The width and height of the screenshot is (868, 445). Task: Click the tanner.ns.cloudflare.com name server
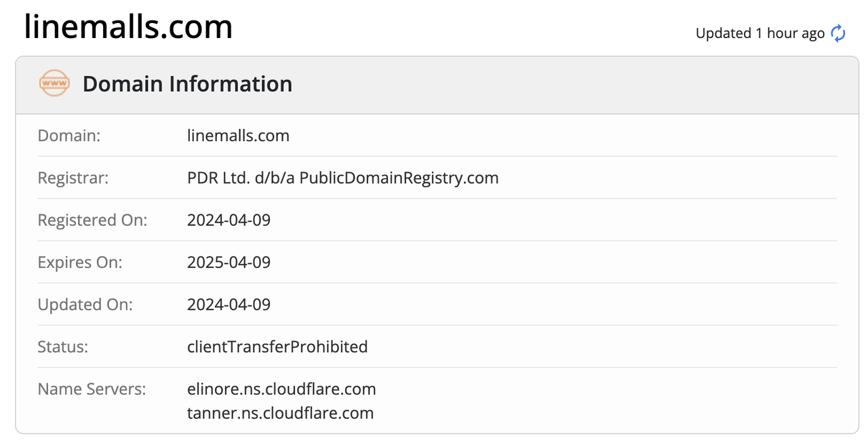(x=280, y=412)
